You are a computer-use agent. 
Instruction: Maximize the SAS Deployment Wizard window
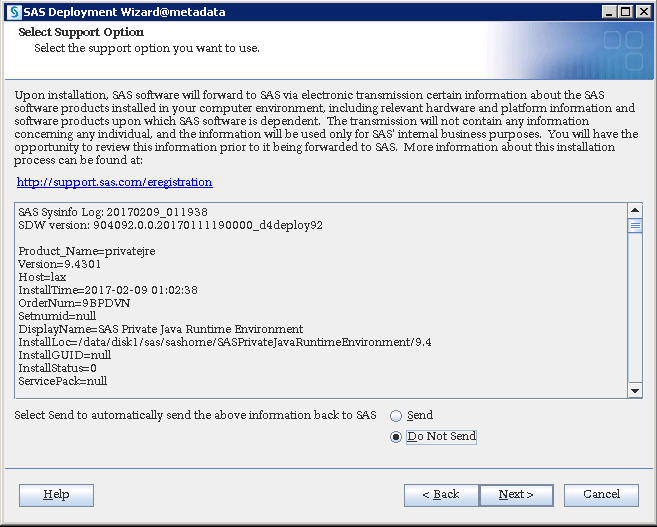point(626,12)
